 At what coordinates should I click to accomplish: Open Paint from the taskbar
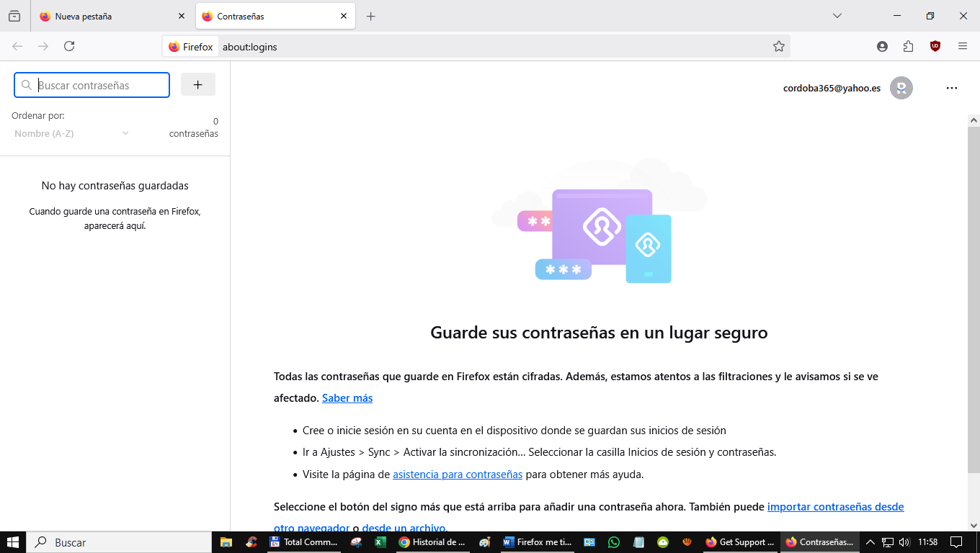pyautogui.click(x=484, y=542)
